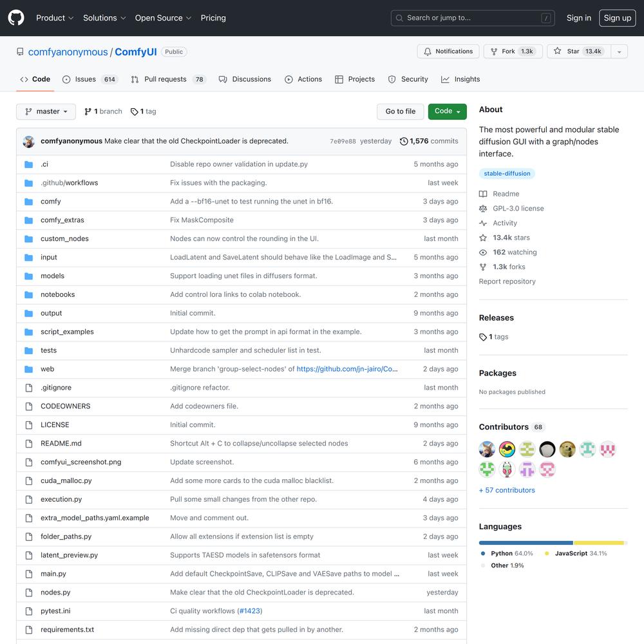Click the Python blue color dot
This screenshot has height=644, width=644.
point(483,554)
